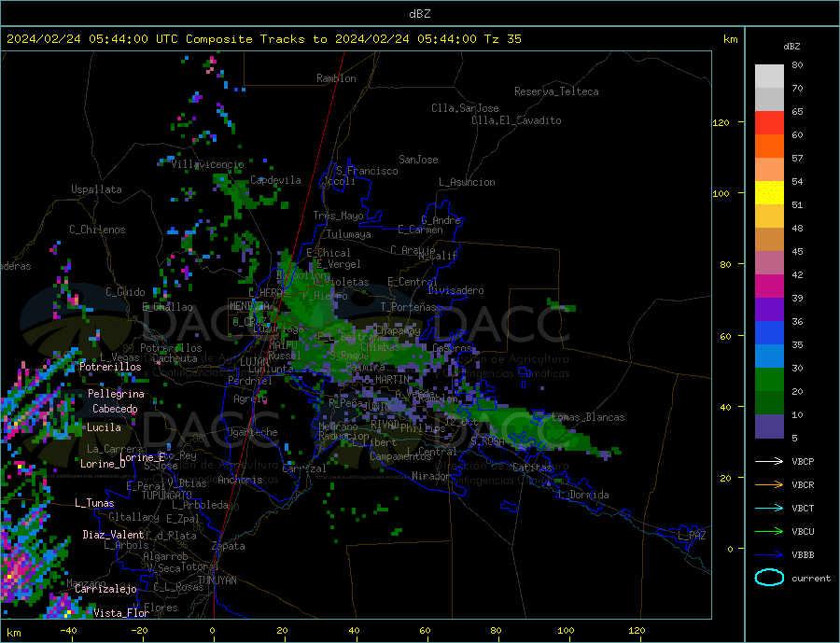Image resolution: width=840 pixels, height=643 pixels.
Task: Click the Lomas_Blancas place label
Action: (x=588, y=417)
